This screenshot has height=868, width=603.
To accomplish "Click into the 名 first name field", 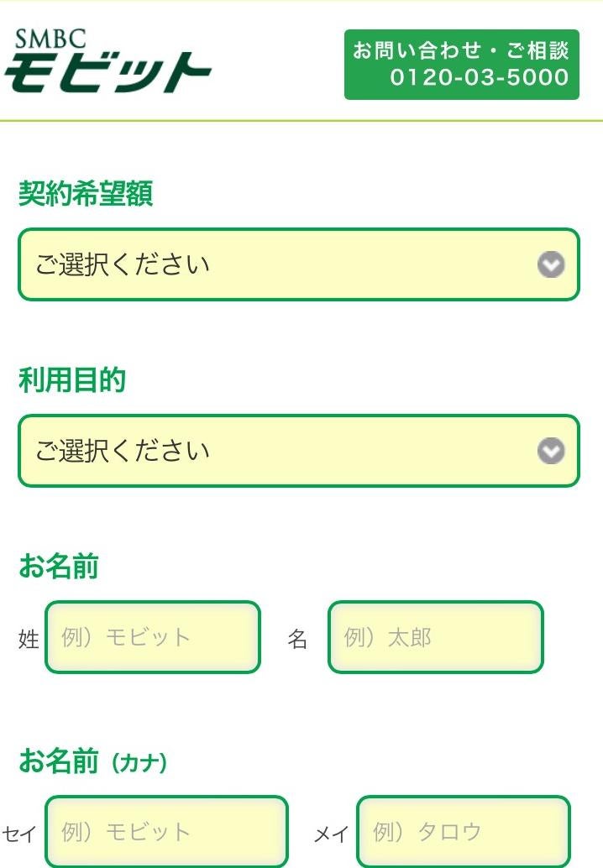I will point(435,637).
